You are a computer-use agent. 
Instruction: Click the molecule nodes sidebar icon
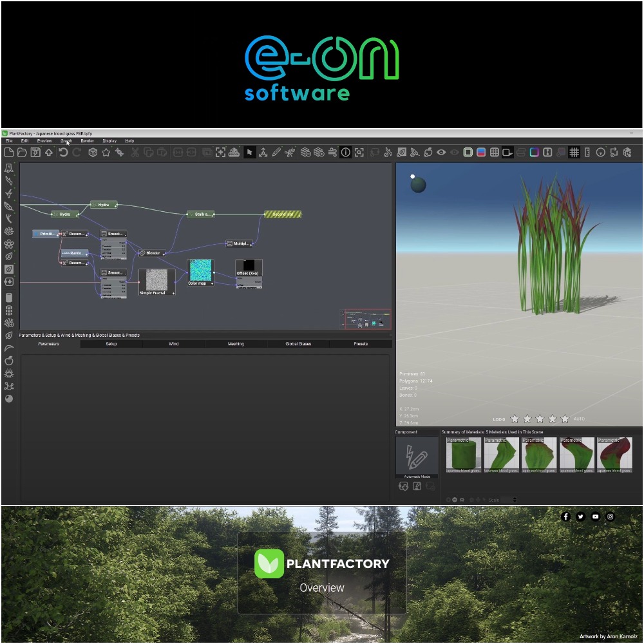point(8,386)
